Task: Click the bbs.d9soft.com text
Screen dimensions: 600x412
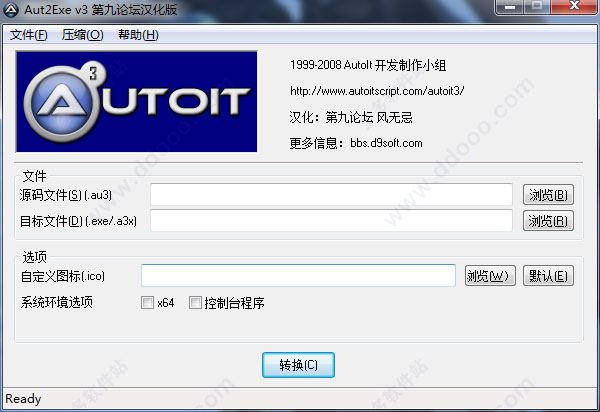Action: [386, 143]
